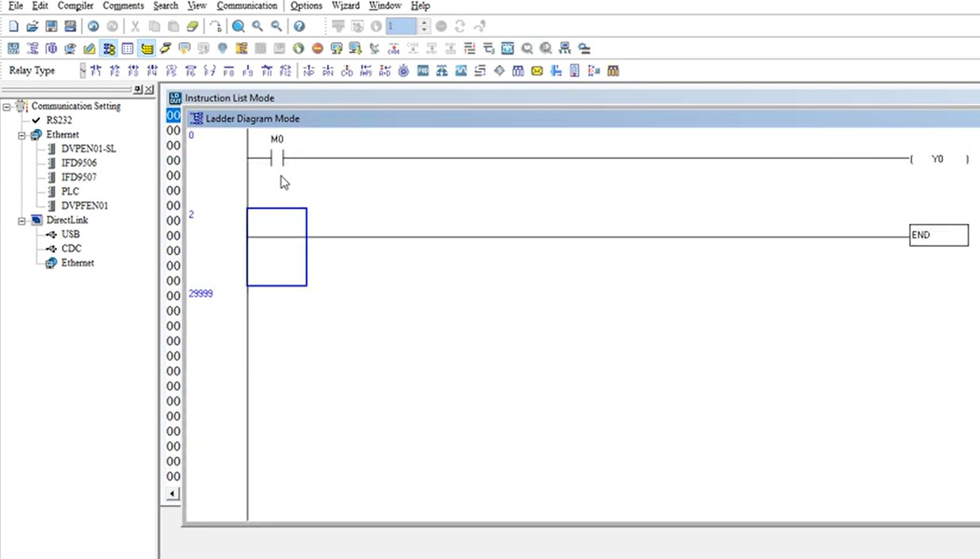
Task: Open the Wizard menu
Action: (x=345, y=6)
